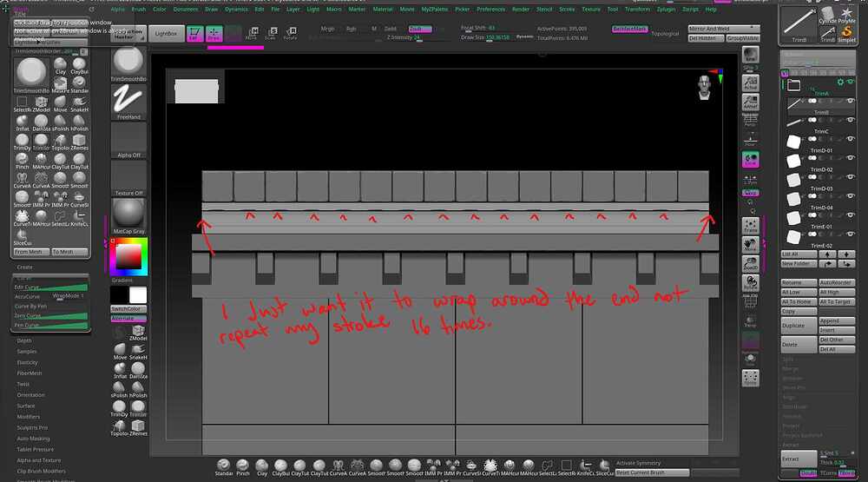Expand the Depth section
The image size is (868, 482).
pyautogui.click(x=23, y=340)
